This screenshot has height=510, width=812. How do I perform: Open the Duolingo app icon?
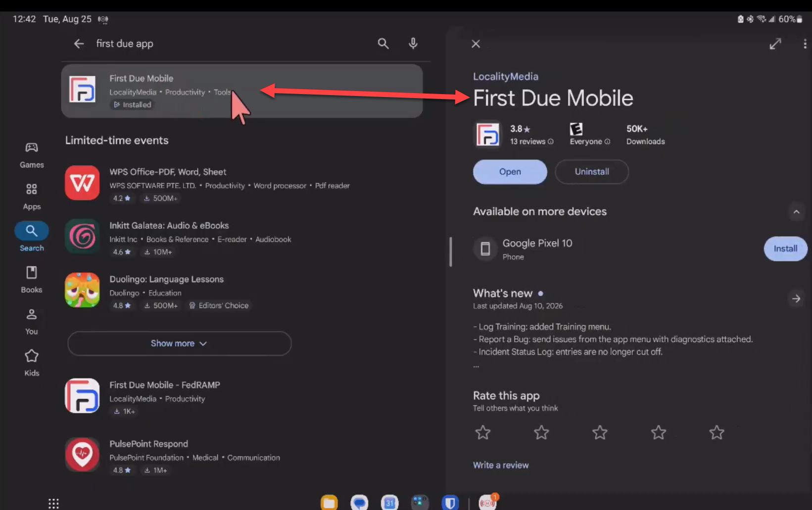coord(82,290)
